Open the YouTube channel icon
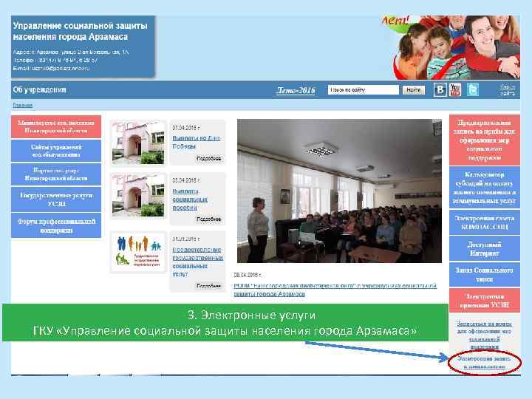532x399 pixels. (455, 89)
